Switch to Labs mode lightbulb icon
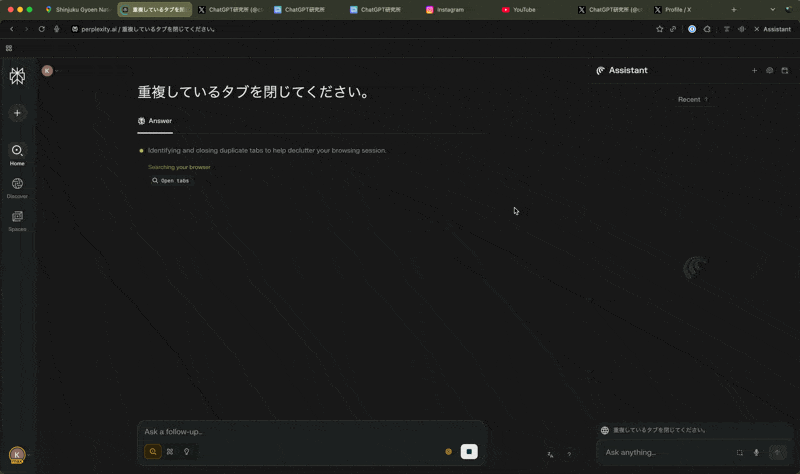Image resolution: width=800 pixels, height=474 pixels. [186, 452]
